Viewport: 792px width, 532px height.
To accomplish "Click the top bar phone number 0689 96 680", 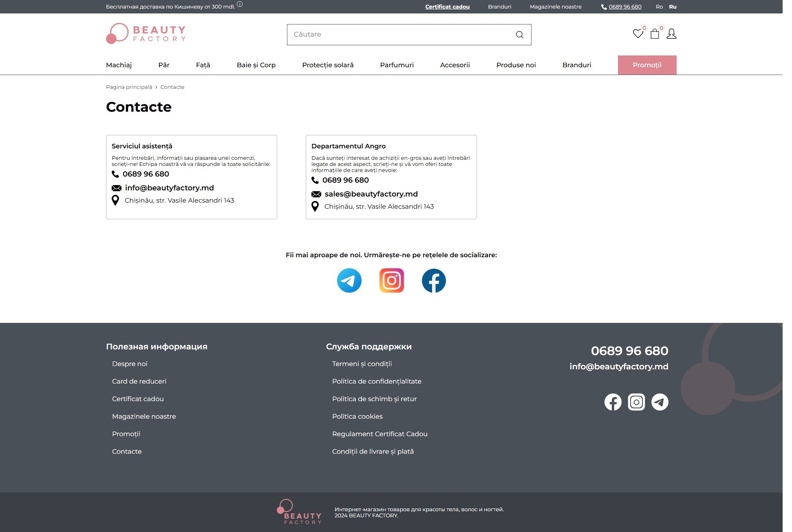I will click(x=625, y=7).
